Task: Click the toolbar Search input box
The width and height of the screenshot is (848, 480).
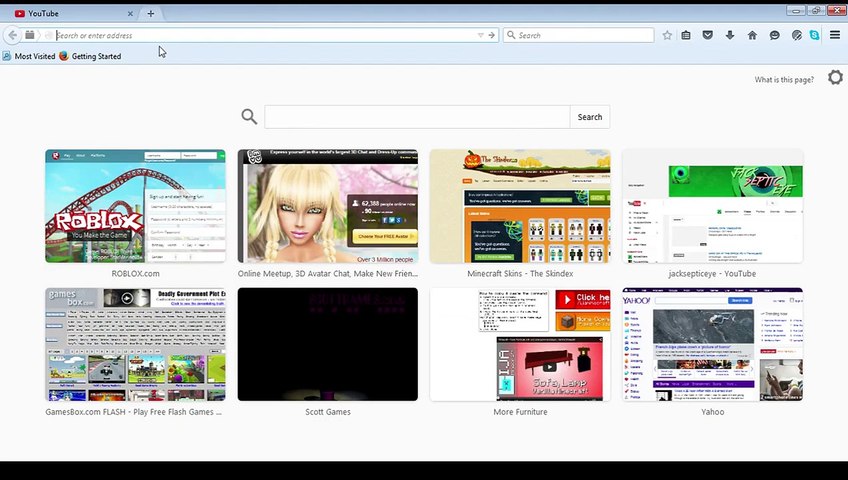Action: (580, 35)
